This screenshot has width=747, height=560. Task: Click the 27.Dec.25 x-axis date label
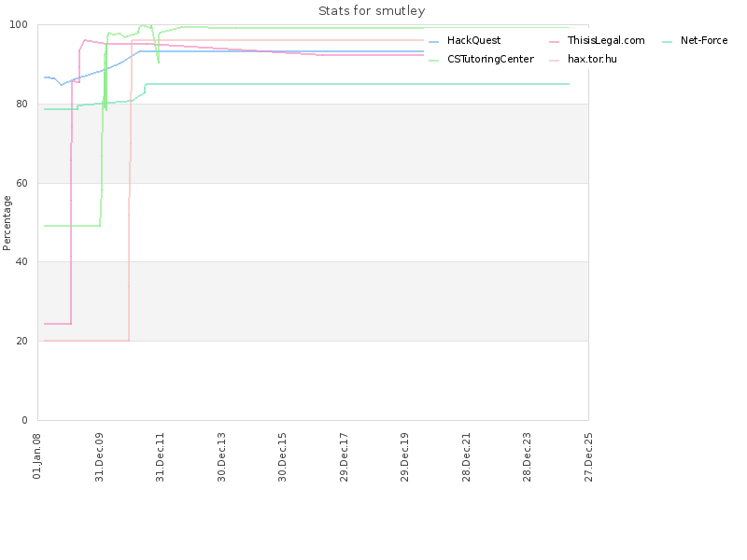pyautogui.click(x=588, y=455)
